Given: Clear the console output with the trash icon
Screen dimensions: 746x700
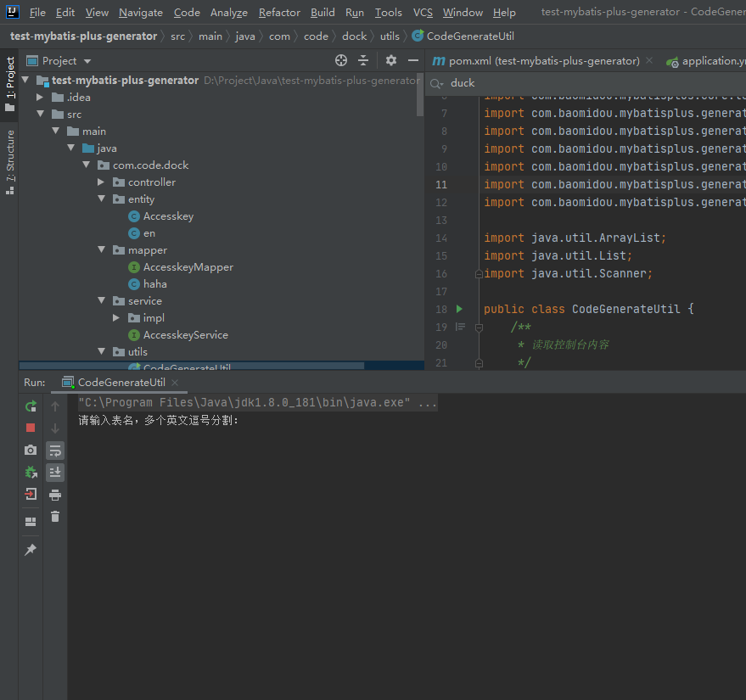Looking at the screenshot, I should tap(55, 517).
